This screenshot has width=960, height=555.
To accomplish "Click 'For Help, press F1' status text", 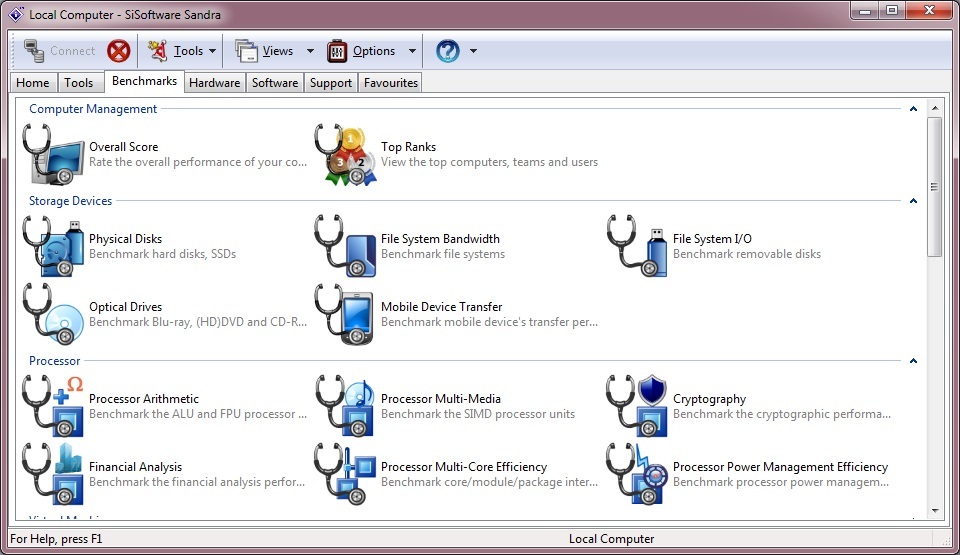I will pyautogui.click(x=56, y=539).
